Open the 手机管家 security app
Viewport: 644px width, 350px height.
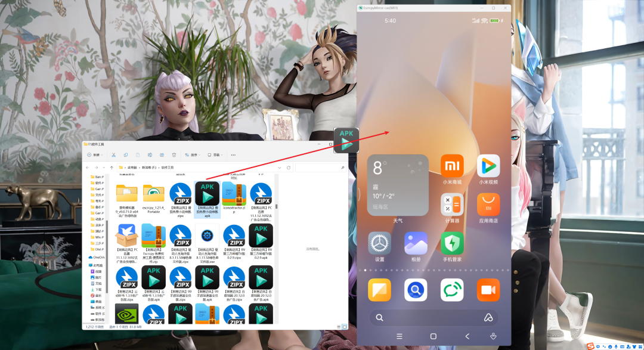(452, 243)
